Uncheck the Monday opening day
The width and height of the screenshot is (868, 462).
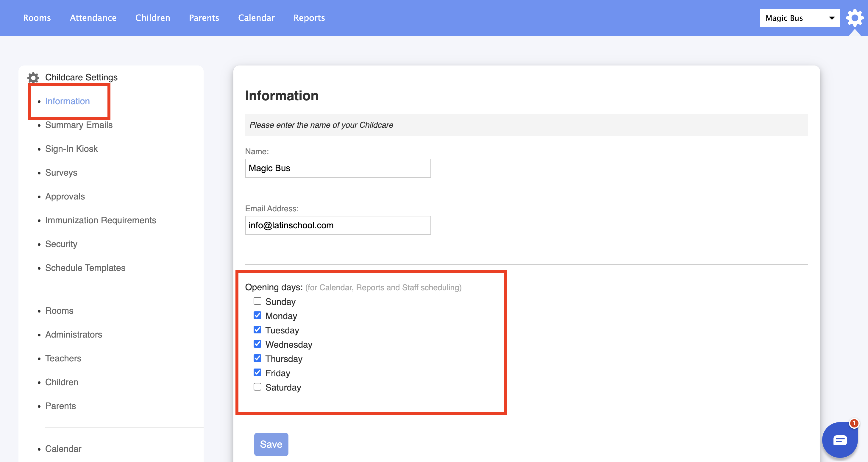pyautogui.click(x=257, y=316)
